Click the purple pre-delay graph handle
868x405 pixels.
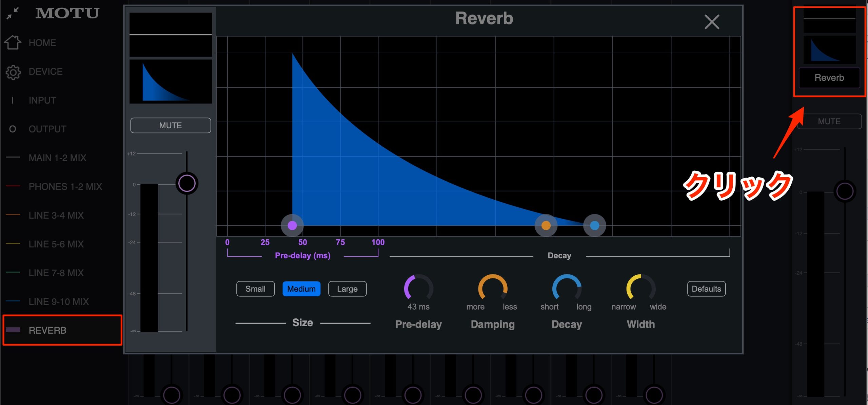292,225
